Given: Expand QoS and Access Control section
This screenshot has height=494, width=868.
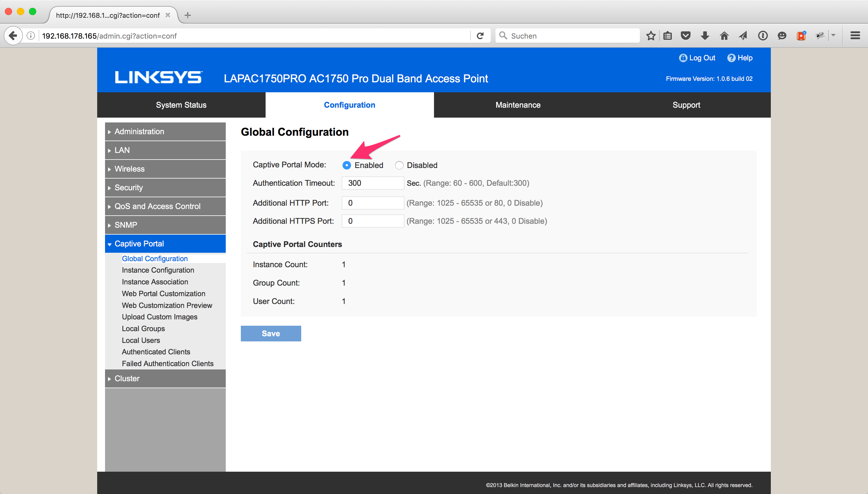Looking at the screenshot, I should [165, 206].
